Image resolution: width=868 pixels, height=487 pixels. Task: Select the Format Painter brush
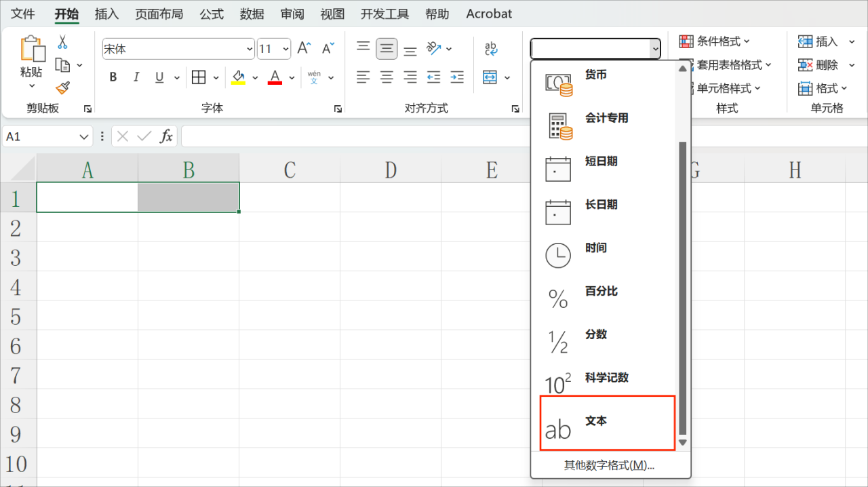62,87
